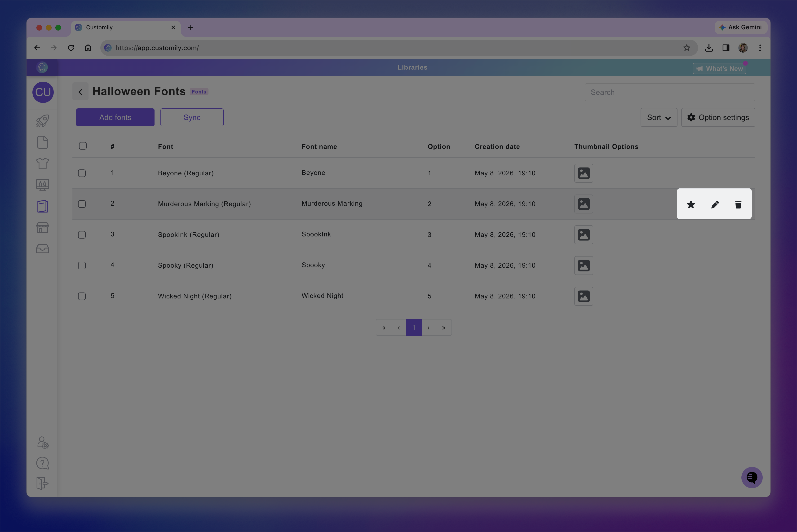This screenshot has width=797, height=532.
Task: Open thumbnail options for Spooky font
Action: pyautogui.click(x=584, y=265)
